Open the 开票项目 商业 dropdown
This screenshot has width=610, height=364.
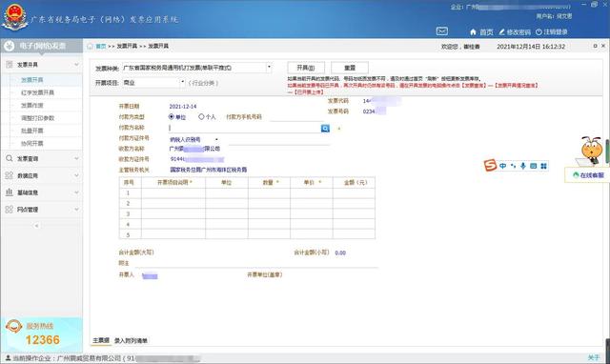click(182, 83)
